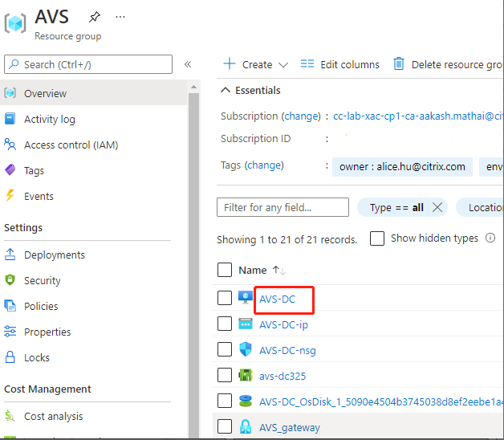The height and width of the screenshot is (440, 504).
Task: Click the change link beside Tags
Action: [x=264, y=165]
